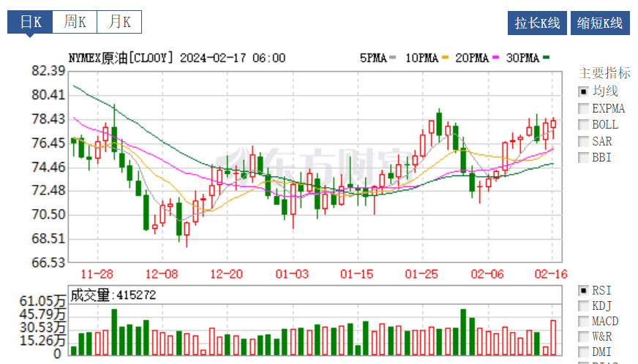Click the green 30PMA legend line
The height and width of the screenshot is (364, 638).
pos(546,58)
